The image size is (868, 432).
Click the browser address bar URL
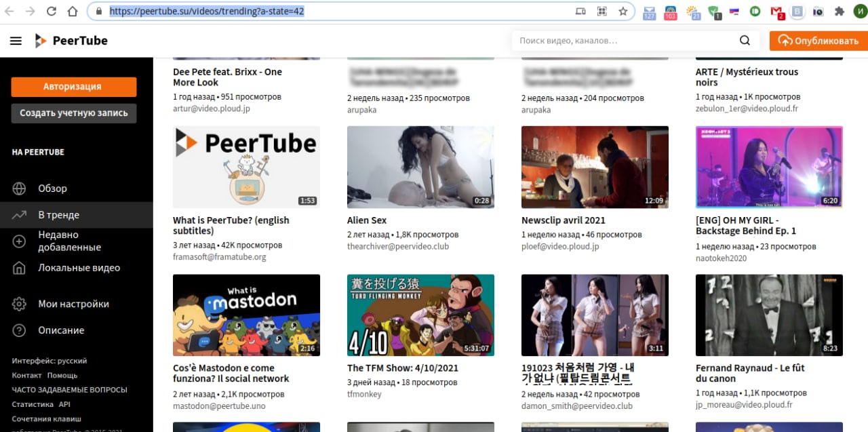coord(206,12)
